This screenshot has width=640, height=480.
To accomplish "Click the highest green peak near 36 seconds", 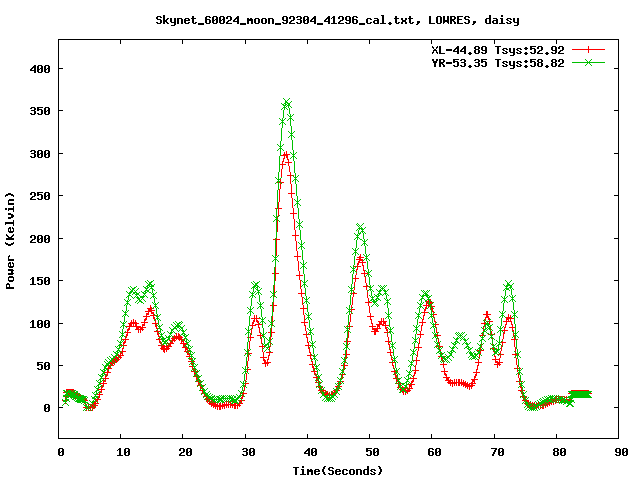I will point(287,103).
